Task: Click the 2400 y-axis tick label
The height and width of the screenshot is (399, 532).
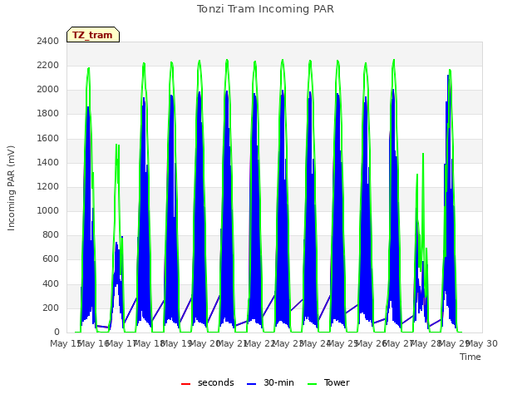Action: pos(48,41)
